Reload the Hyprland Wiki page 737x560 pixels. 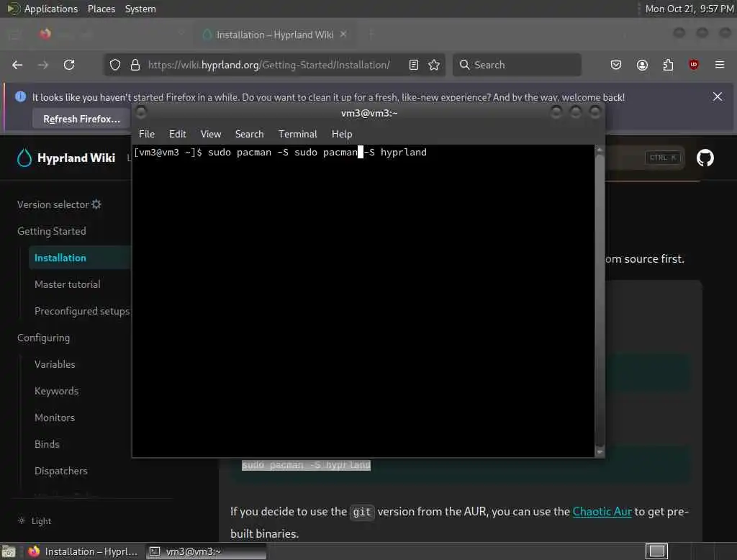[x=69, y=65]
